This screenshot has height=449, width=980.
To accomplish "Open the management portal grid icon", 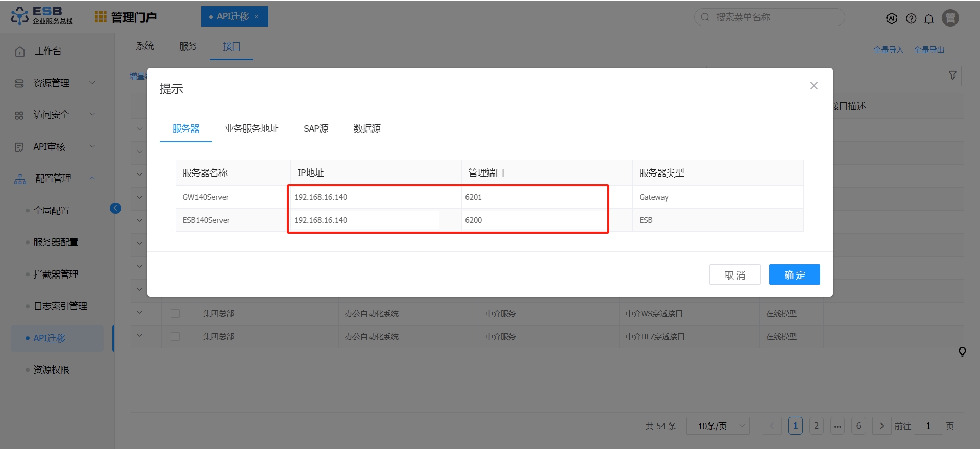I will (101, 17).
